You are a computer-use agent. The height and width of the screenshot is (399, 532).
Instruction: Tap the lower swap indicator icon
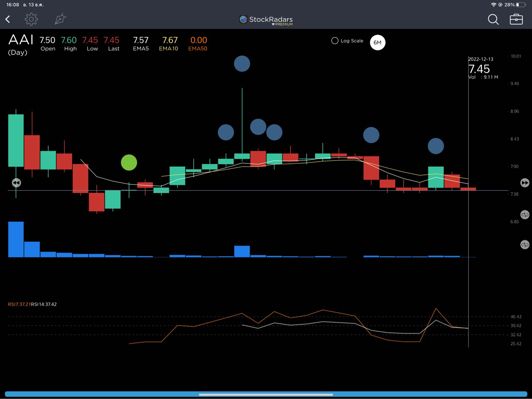pyautogui.click(x=525, y=245)
